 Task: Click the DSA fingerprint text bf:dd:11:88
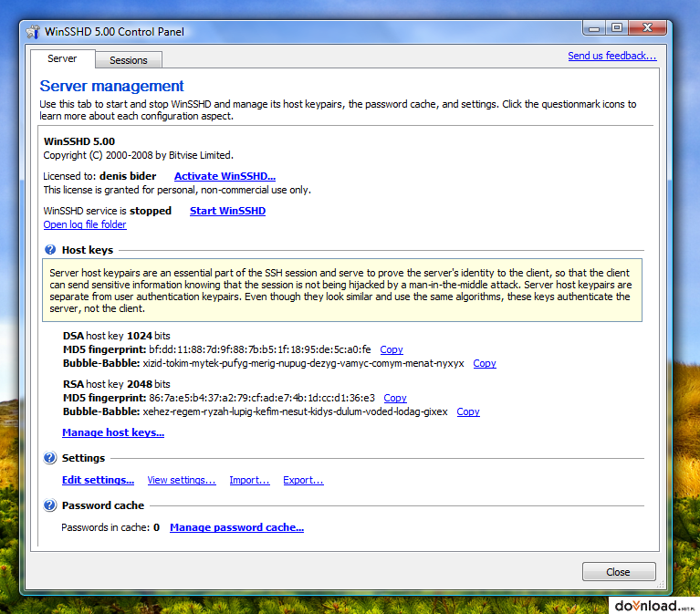pos(260,349)
